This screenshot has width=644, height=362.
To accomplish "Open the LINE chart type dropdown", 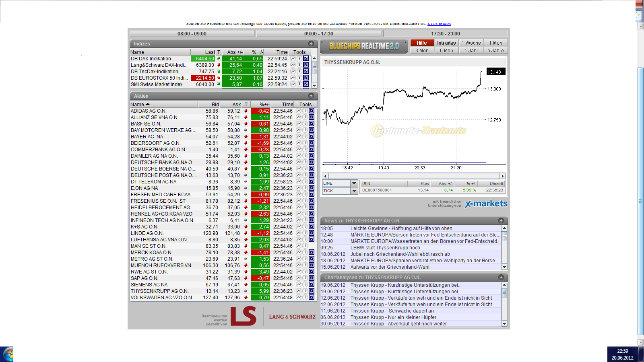I will pos(354,183).
